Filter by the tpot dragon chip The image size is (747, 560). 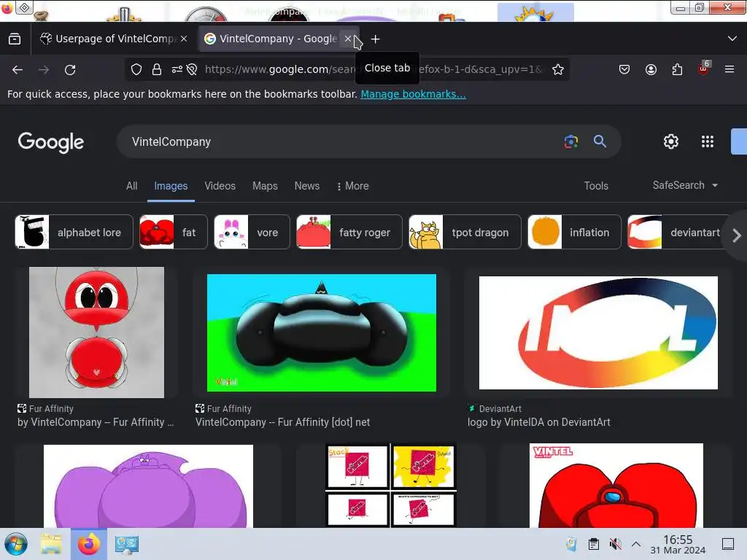click(465, 232)
